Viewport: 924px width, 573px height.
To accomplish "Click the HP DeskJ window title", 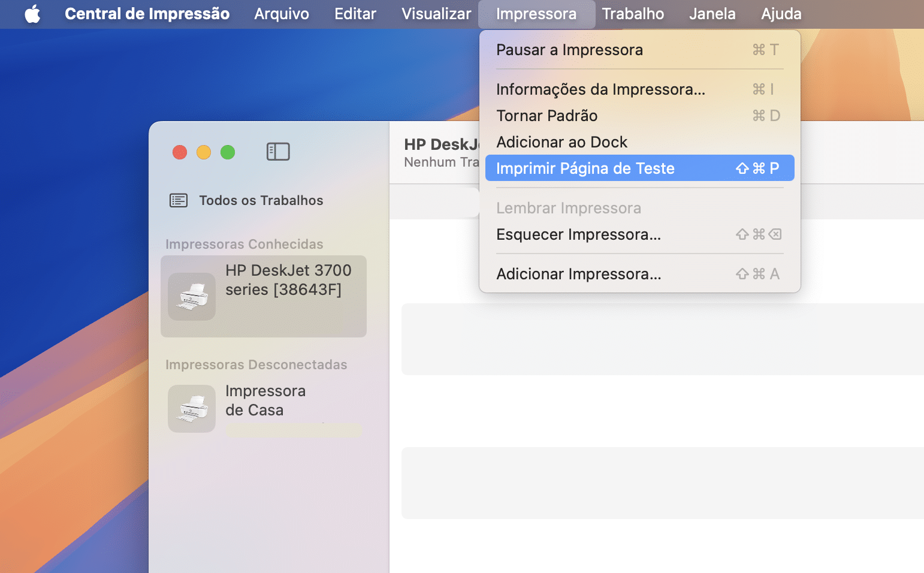I will [x=442, y=144].
